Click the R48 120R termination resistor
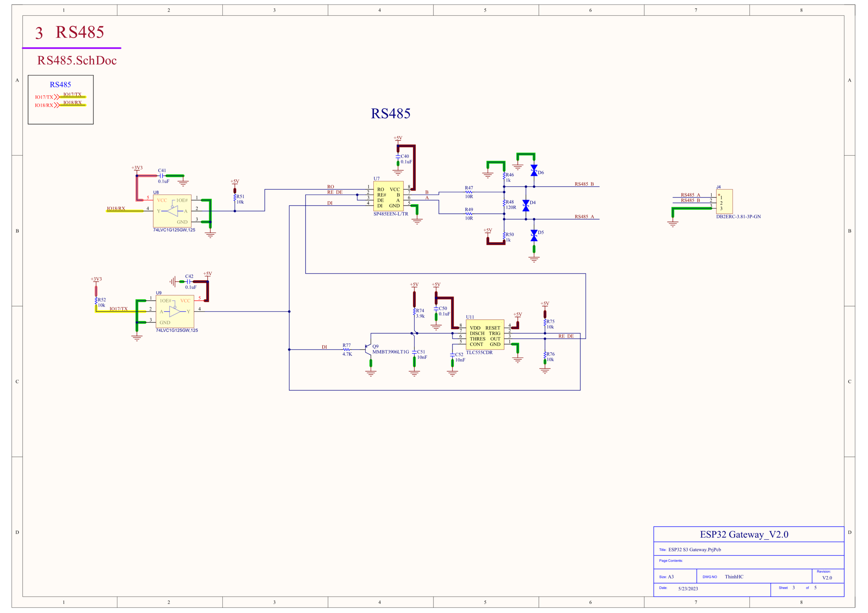 (504, 203)
